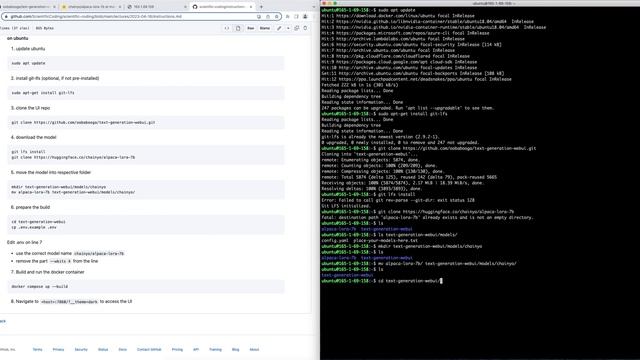Switch to the chainyo alpaca-lora tab
This screenshot has width=640, height=360.
(91, 7)
